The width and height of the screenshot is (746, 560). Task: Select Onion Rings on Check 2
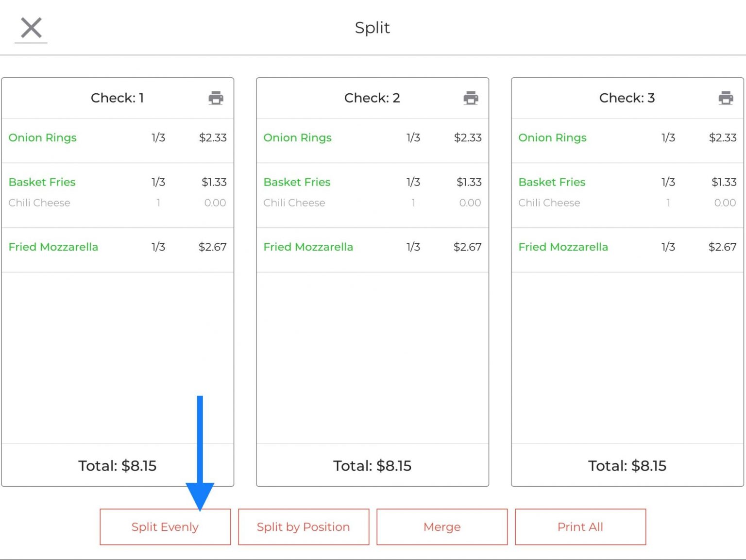298,138
